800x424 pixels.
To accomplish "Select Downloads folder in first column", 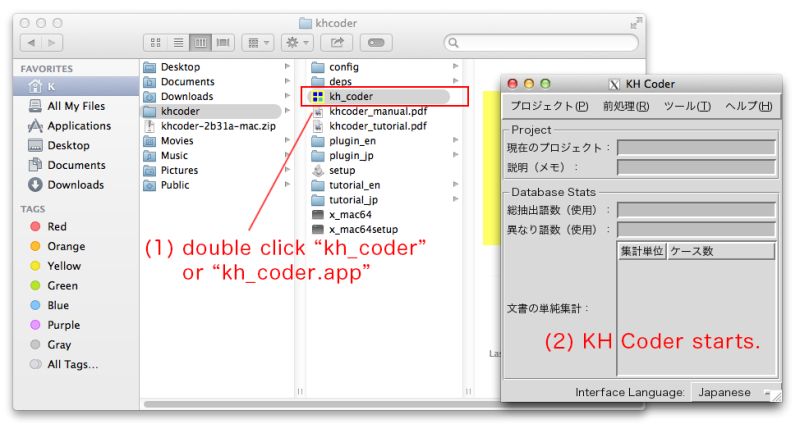I will point(187,96).
